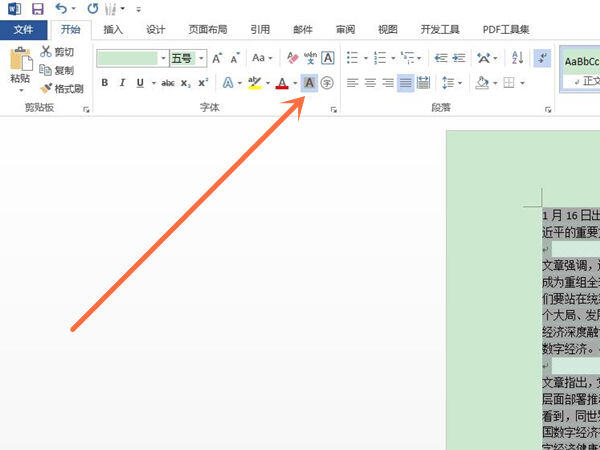Open the font name combo box
The image size is (600, 450).
point(130,59)
